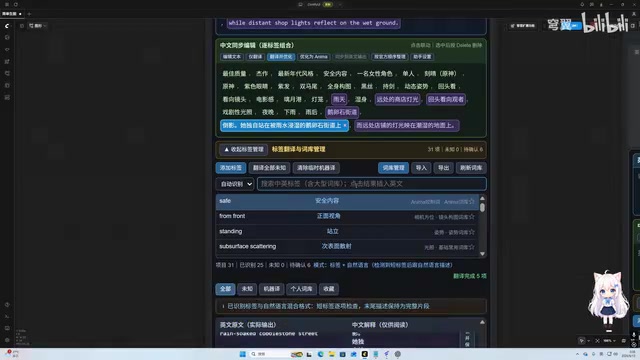Viewport: 640px width, 360px height.
Task: Click 刷新词库 refresh button
Action: (x=471, y=168)
